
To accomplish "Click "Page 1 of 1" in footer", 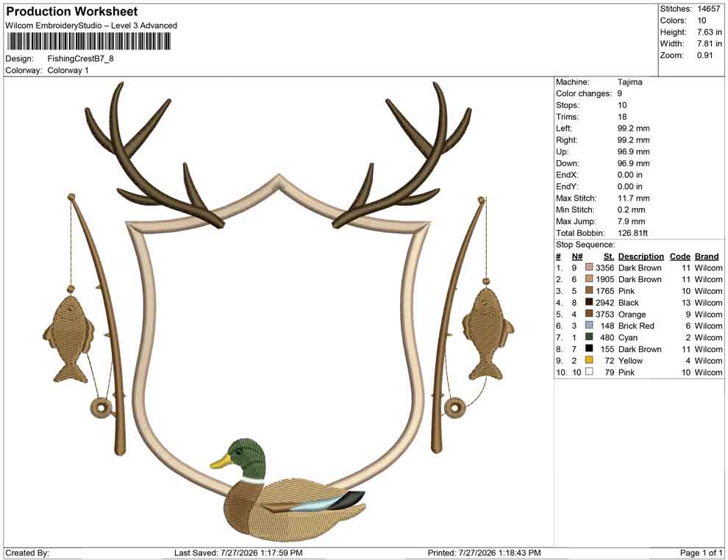I will (701, 553).
